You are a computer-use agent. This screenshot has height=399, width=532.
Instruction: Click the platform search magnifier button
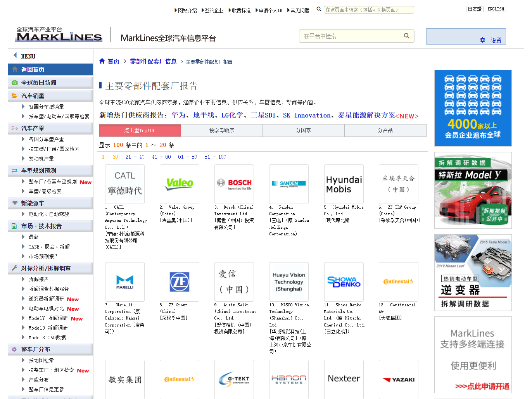tap(406, 36)
